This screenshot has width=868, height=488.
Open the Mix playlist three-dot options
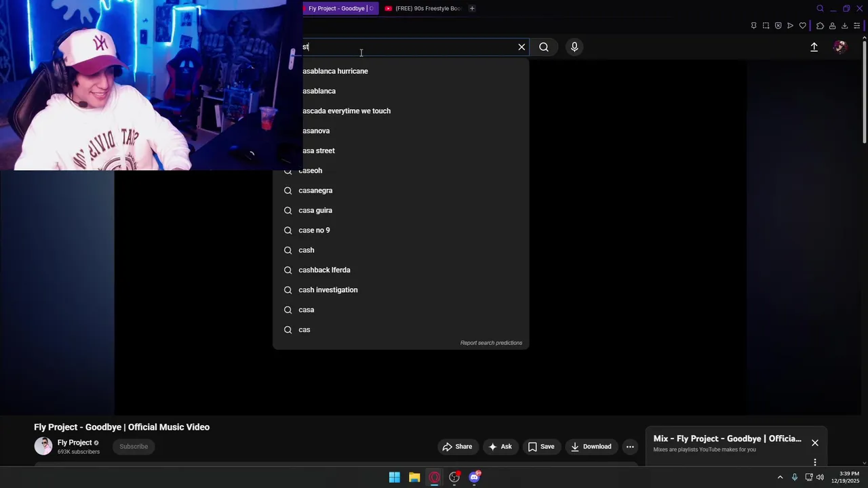click(x=815, y=462)
